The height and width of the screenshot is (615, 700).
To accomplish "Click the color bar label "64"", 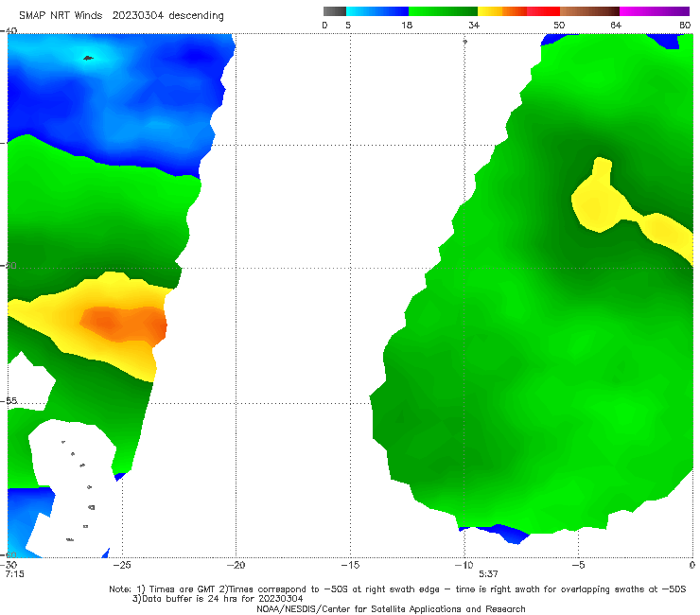I will click(616, 25).
